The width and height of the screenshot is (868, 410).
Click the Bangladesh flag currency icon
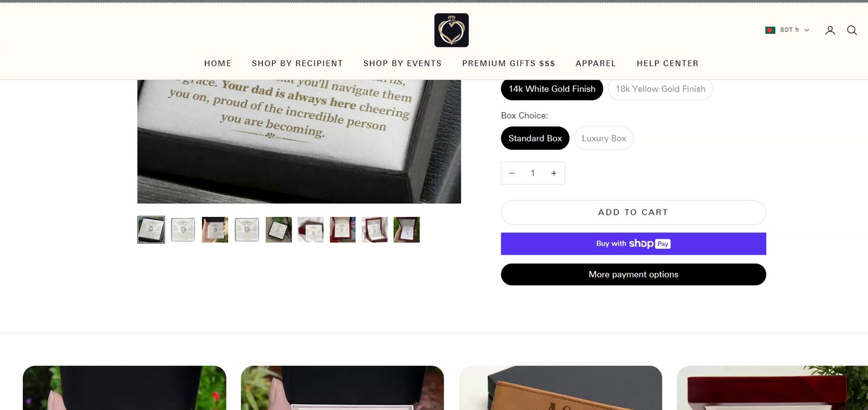pos(770,30)
